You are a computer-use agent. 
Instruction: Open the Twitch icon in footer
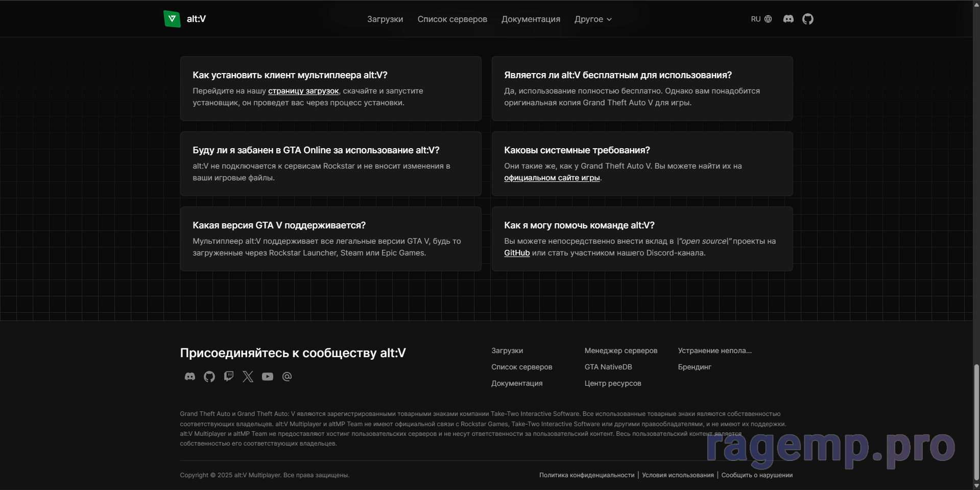(x=229, y=377)
